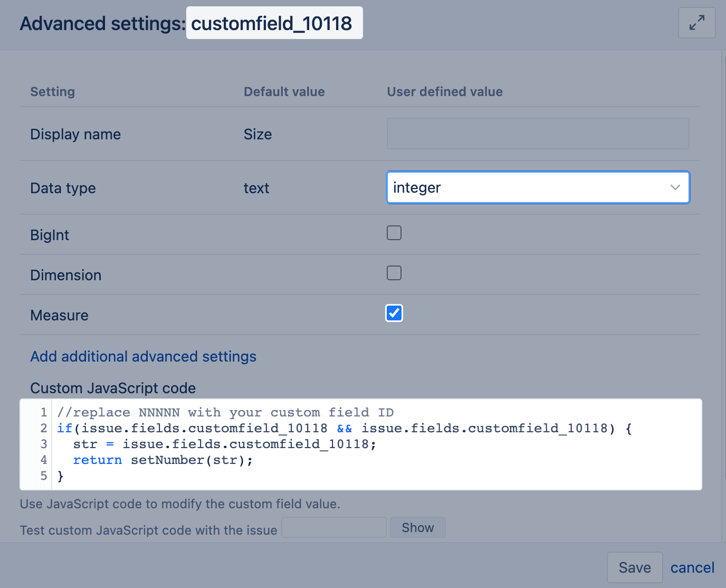Check the Dimension option
726x588 pixels.
pyautogui.click(x=394, y=273)
